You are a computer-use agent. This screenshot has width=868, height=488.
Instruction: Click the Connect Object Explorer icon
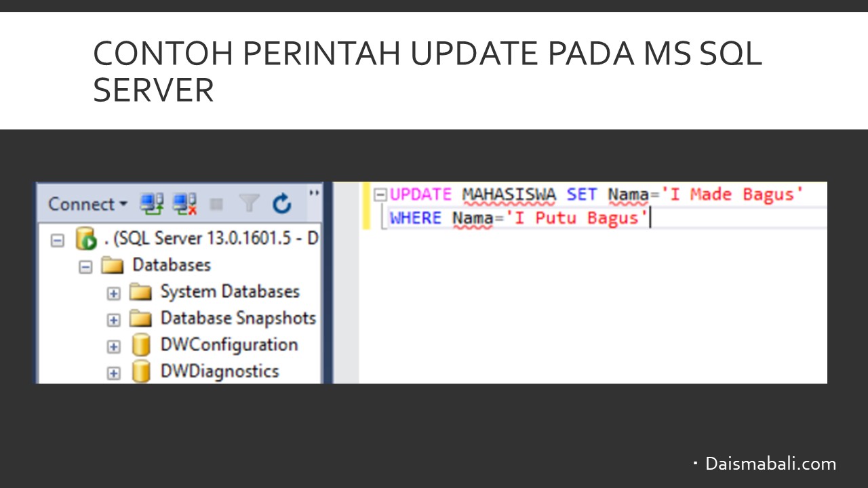click(151, 203)
